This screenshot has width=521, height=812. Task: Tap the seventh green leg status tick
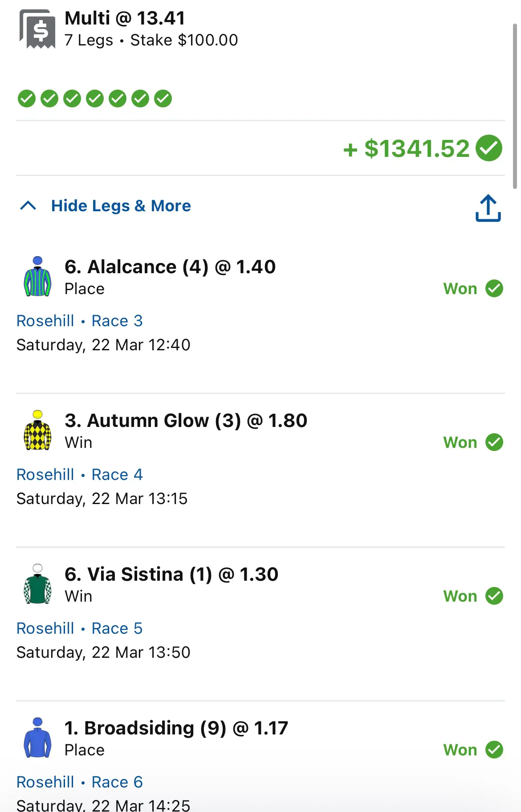163,98
